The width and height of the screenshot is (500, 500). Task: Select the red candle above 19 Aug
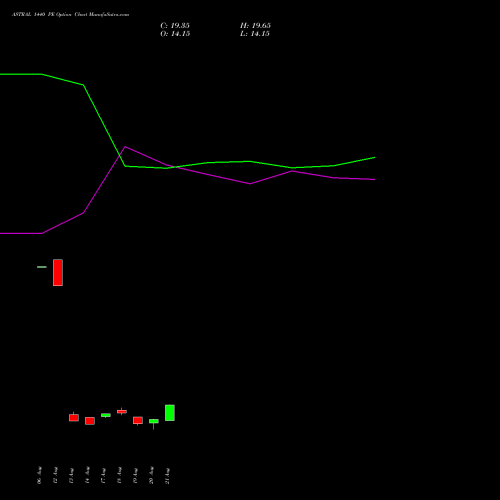coord(138,420)
